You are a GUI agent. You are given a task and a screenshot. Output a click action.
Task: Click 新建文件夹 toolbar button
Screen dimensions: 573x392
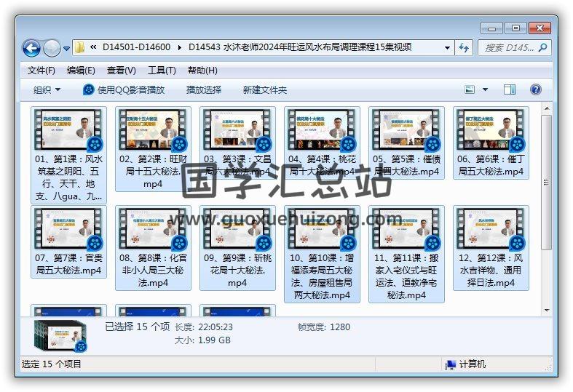[x=264, y=89]
